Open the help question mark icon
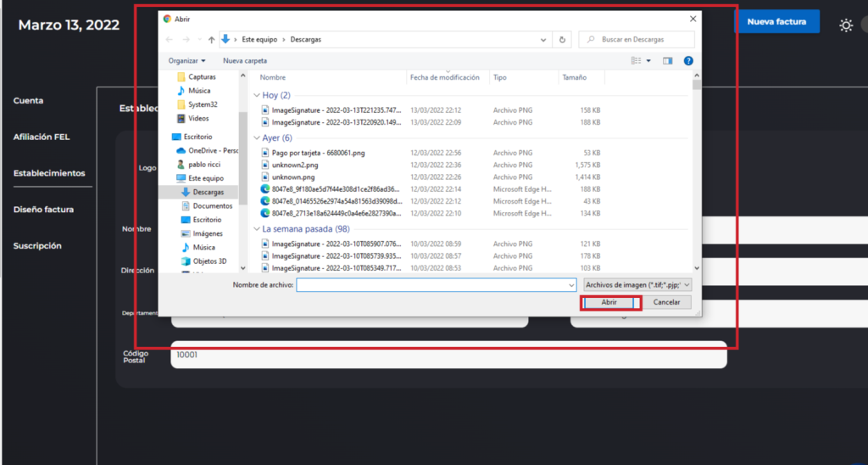The image size is (868, 465). [x=688, y=61]
